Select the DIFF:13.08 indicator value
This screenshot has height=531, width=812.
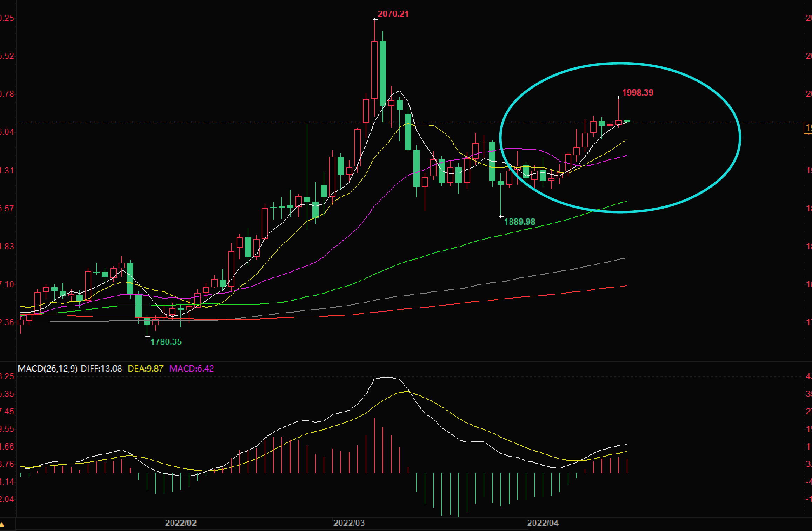point(101,368)
